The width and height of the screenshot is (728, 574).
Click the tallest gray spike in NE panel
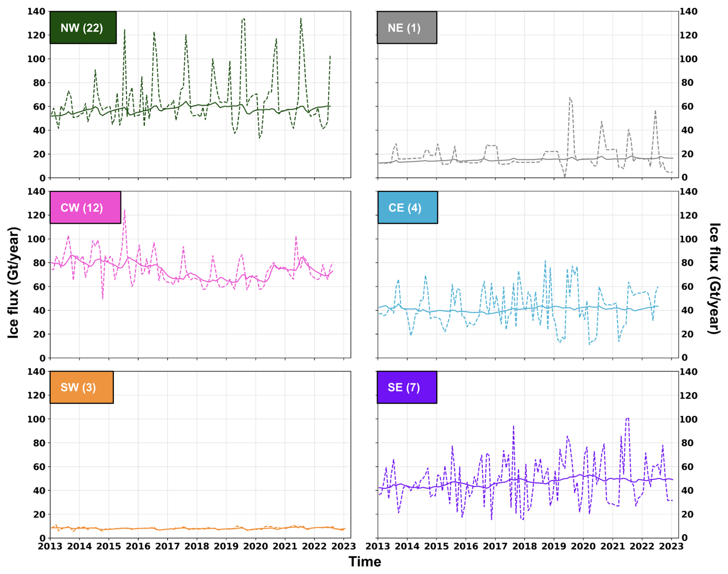[x=569, y=98]
